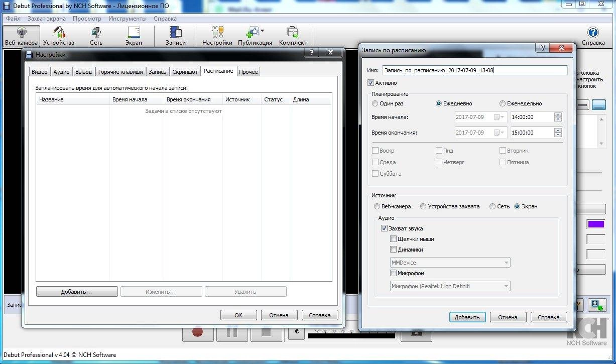The width and height of the screenshot is (616, 364).
Task: Click the Имя schedule name field
Action: pyautogui.click(x=474, y=70)
